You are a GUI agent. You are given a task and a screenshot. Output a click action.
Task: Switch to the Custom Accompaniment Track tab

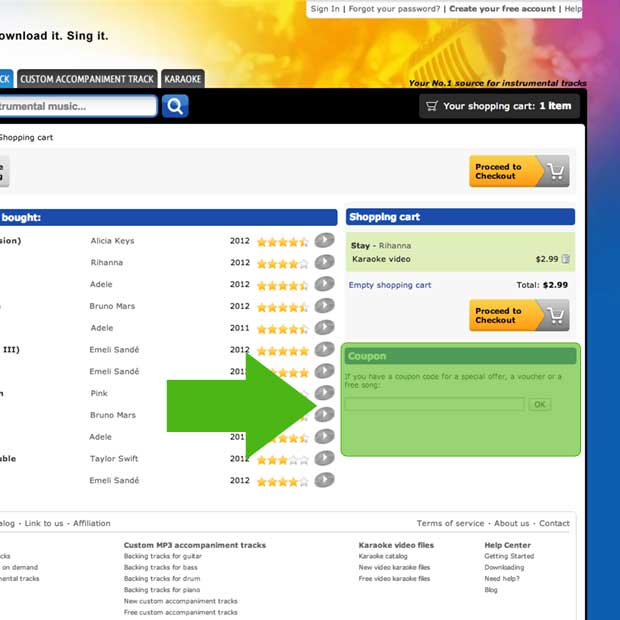point(87,79)
